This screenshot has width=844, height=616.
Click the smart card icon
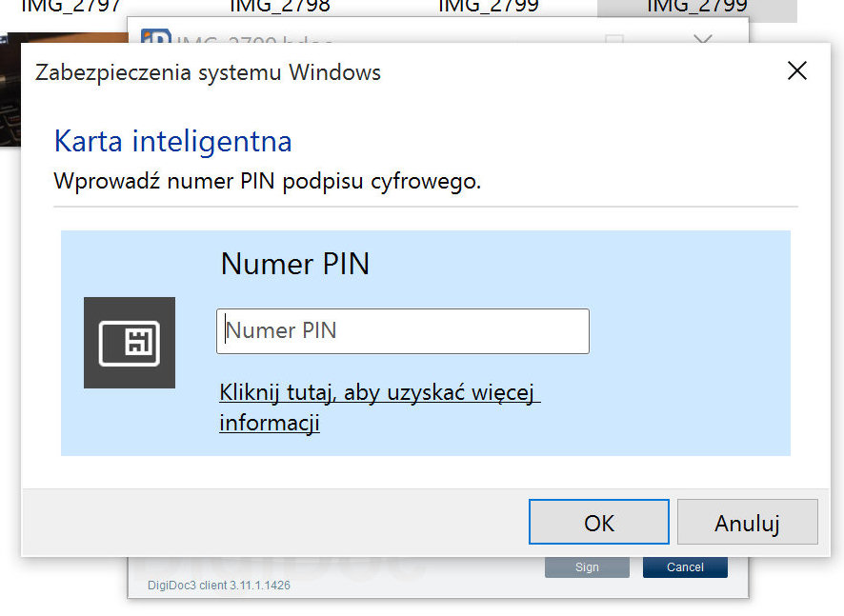click(x=130, y=343)
